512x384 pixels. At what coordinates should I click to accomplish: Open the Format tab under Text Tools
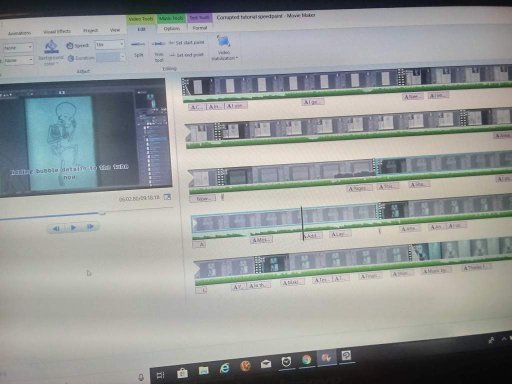click(x=200, y=28)
